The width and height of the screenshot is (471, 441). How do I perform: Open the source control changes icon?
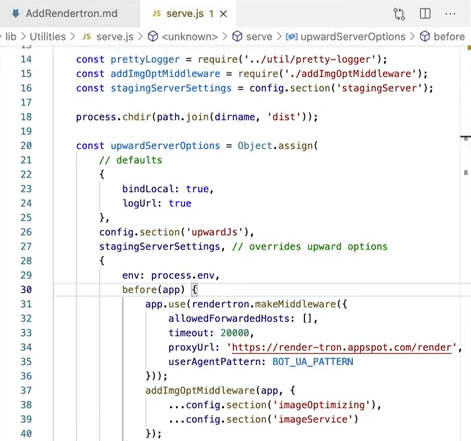pos(399,14)
